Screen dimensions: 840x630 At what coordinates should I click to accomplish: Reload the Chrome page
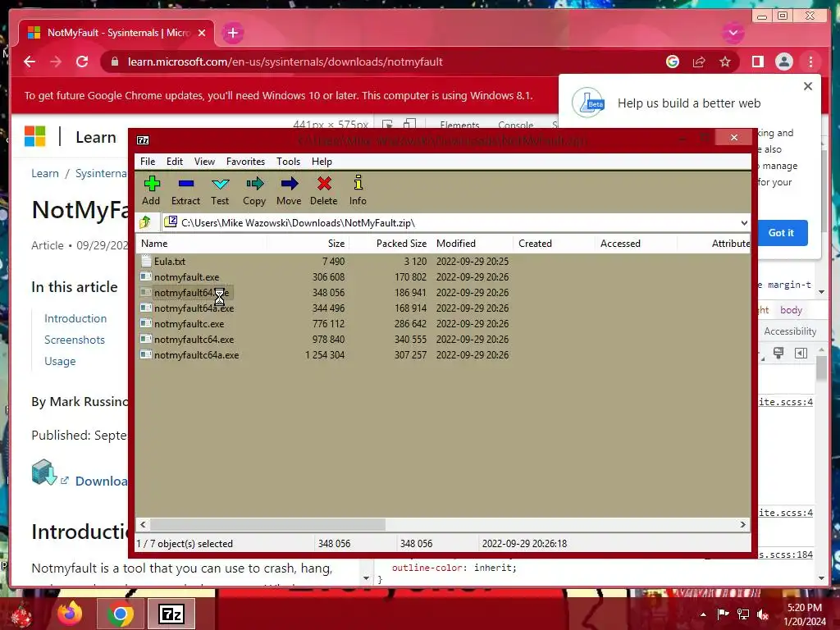[x=82, y=62]
